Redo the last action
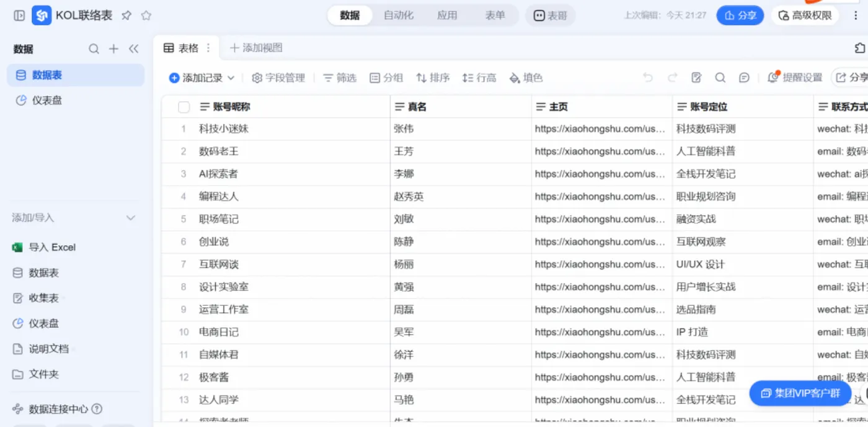This screenshot has height=427, width=868. 672,78
